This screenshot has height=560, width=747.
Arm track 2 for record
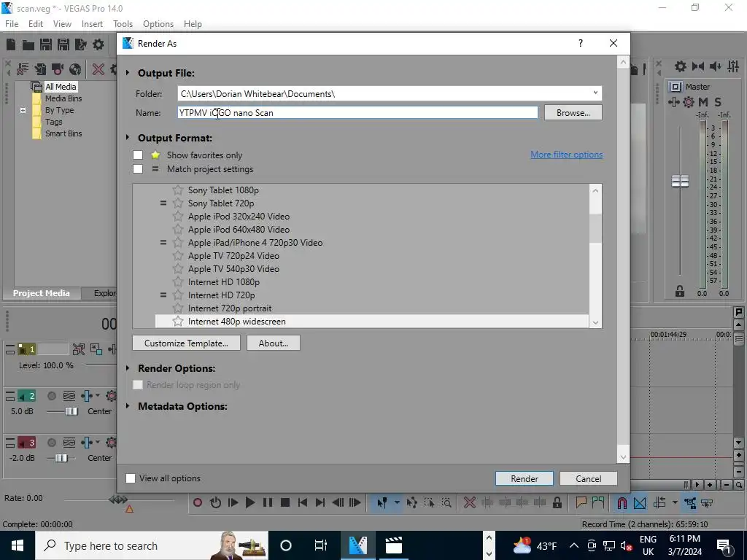coord(52,396)
